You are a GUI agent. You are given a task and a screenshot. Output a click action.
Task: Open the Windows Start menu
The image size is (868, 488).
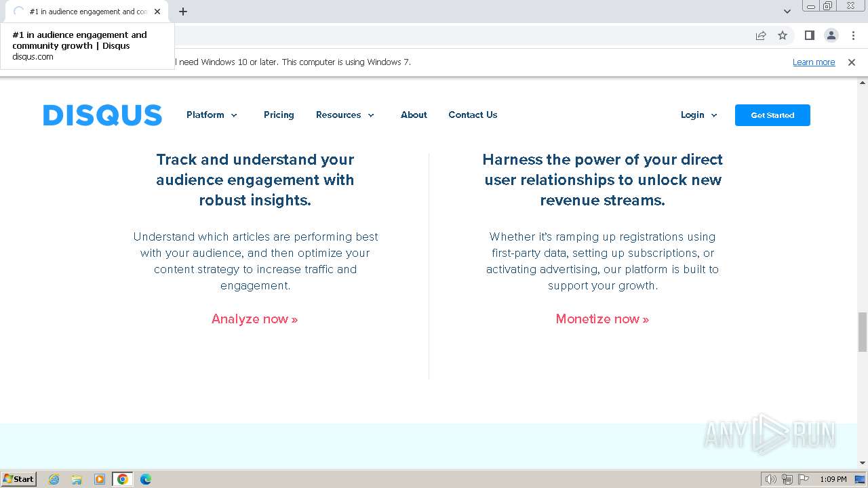19,479
